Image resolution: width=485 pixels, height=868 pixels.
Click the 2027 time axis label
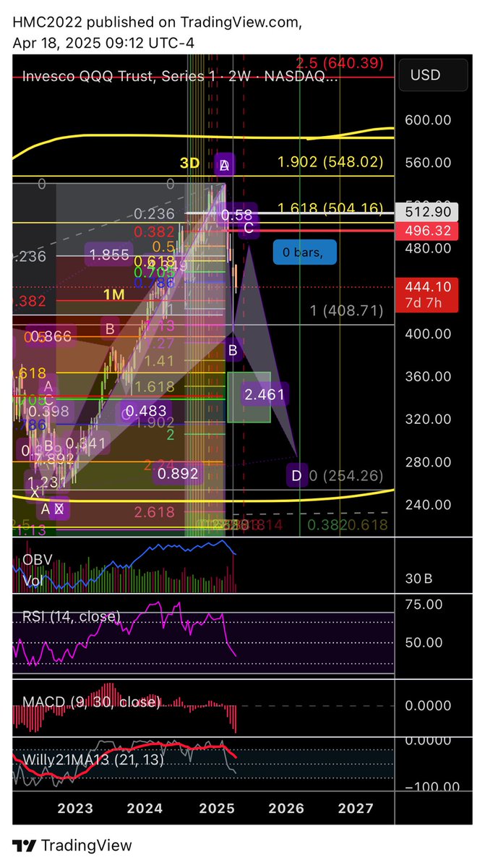(356, 809)
